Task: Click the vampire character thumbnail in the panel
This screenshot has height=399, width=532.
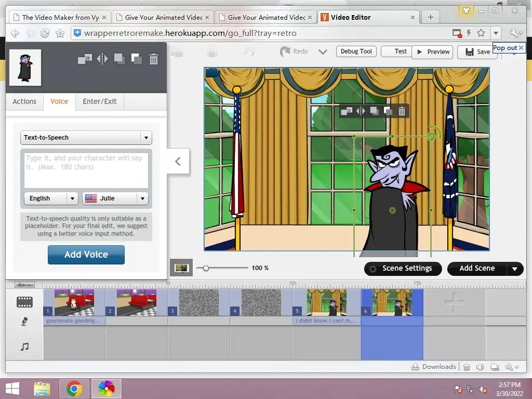Action: pos(25,68)
